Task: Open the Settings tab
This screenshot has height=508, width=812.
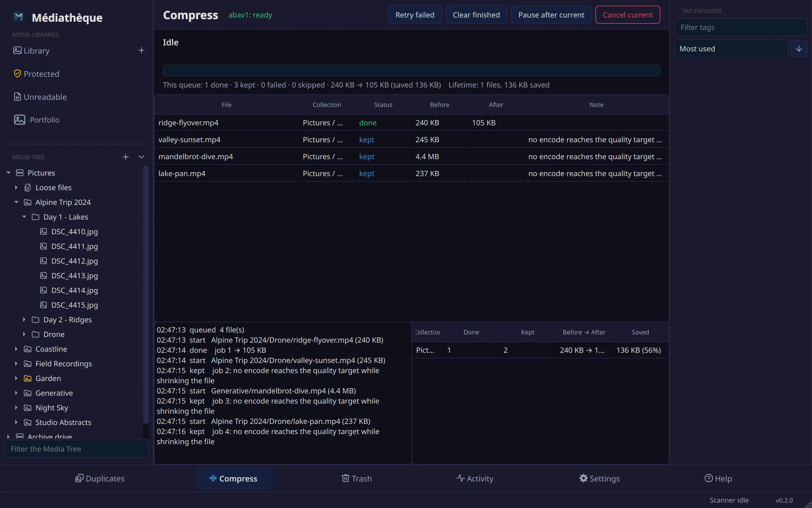Action: (x=599, y=478)
